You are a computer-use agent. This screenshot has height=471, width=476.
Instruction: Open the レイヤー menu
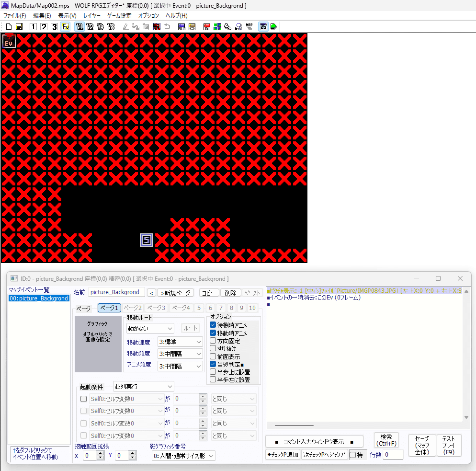click(91, 16)
